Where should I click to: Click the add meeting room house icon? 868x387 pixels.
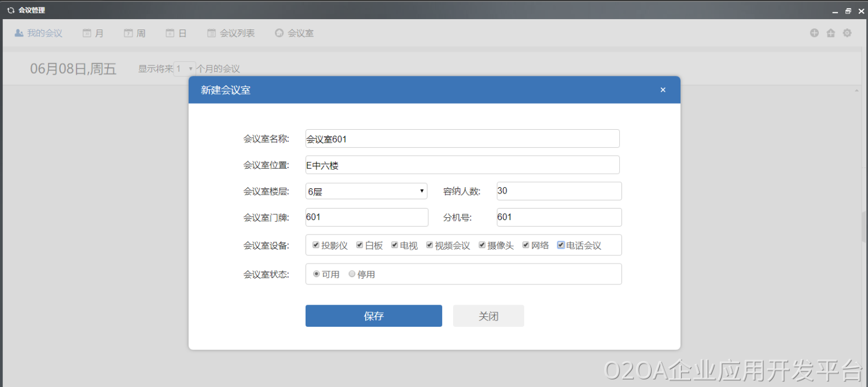[831, 33]
